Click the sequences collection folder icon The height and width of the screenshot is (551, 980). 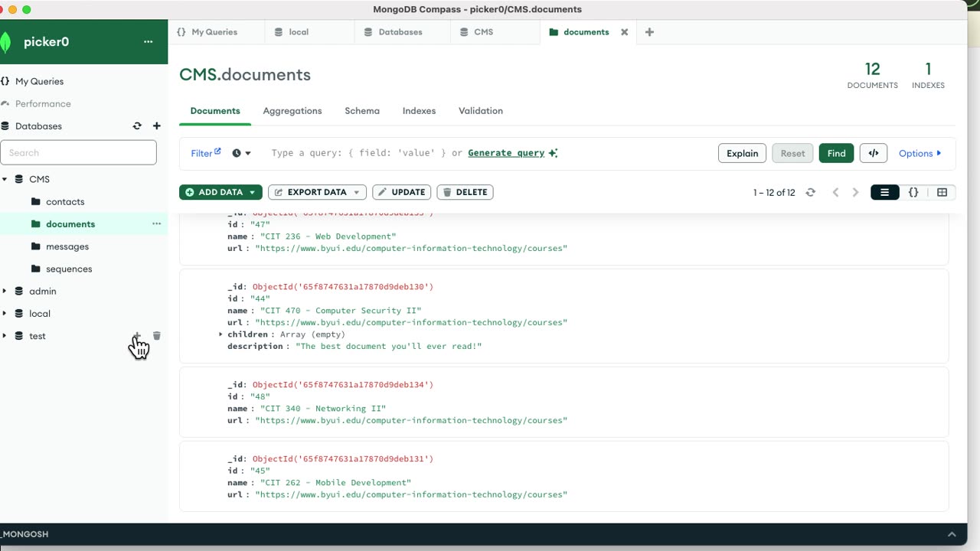(x=36, y=269)
